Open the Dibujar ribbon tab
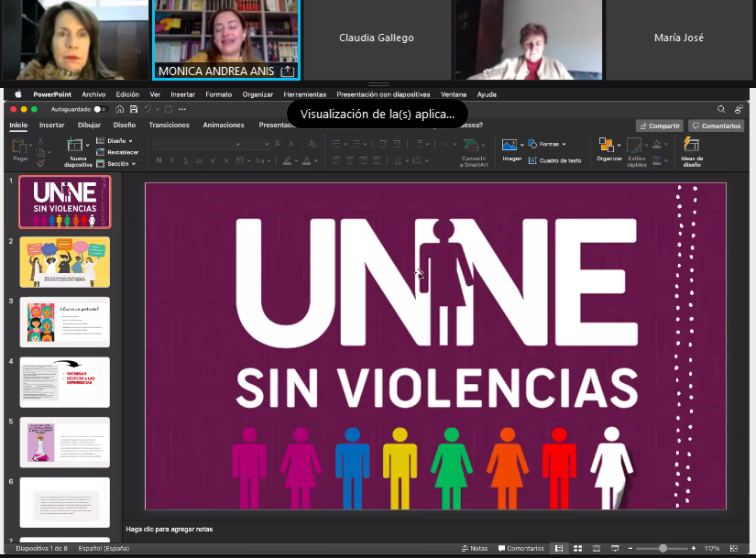Viewport: 756px width, 558px height. (x=89, y=125)
